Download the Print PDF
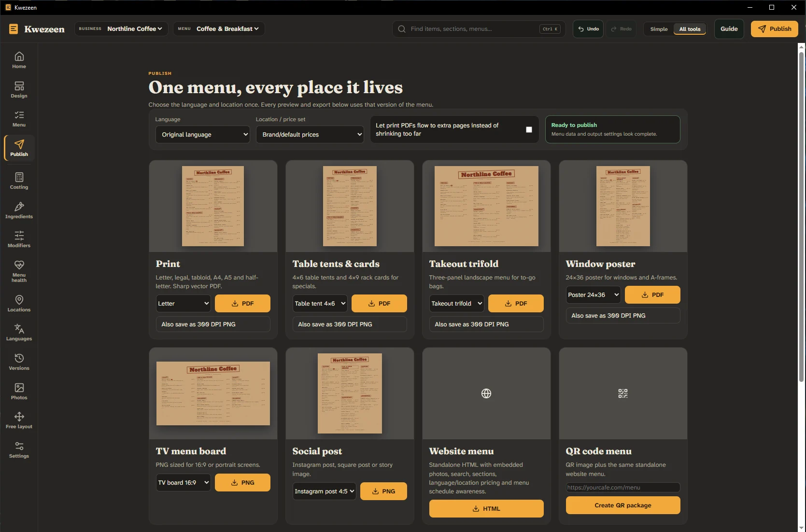Screen dimensions: 806x532 point(242,304)
